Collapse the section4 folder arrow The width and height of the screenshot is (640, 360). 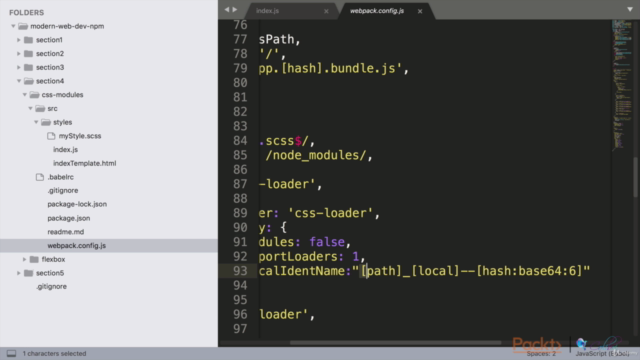(x=19, y=81)
